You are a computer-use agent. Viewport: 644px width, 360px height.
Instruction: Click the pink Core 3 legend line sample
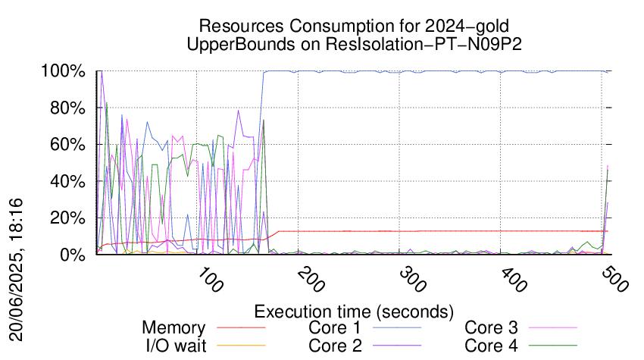[553, 327]
